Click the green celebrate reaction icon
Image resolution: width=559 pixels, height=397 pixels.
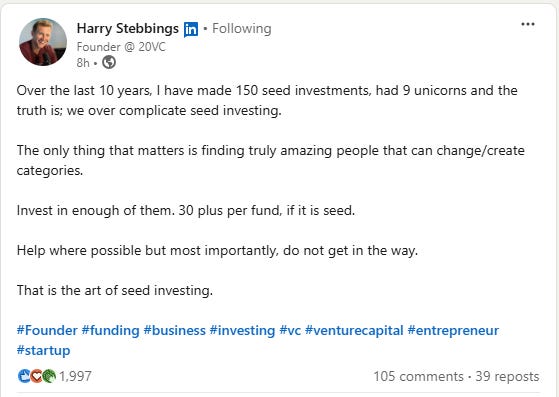(x=49, y=376)
